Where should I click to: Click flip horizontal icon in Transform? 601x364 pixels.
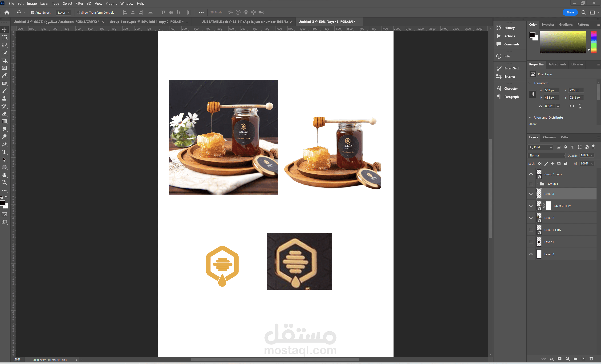click(x=572, y=106)
